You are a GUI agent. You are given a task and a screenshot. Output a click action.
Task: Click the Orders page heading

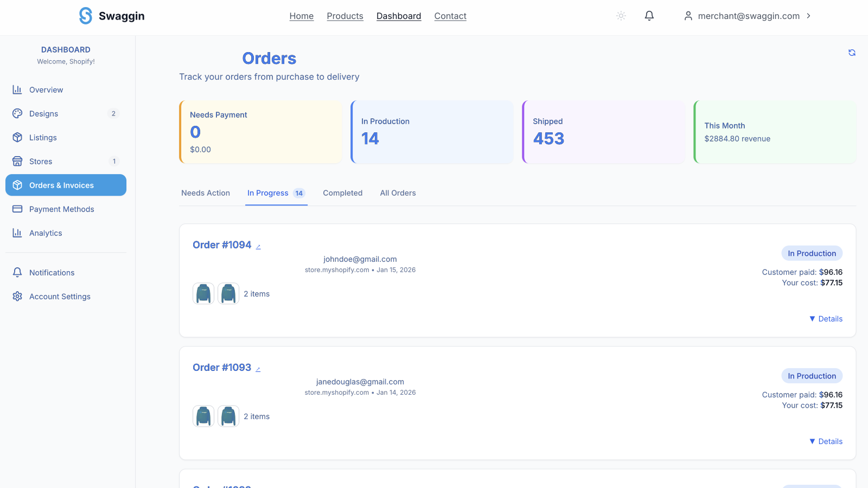point(269,58)
